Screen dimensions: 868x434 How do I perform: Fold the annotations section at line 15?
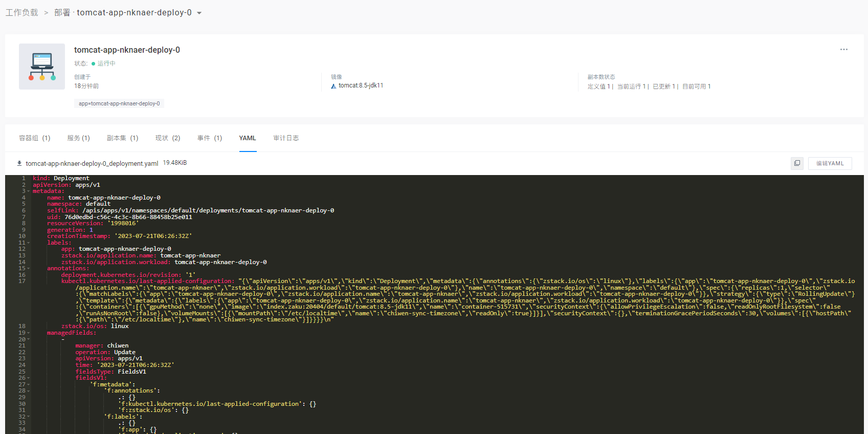tap(29, 269)
